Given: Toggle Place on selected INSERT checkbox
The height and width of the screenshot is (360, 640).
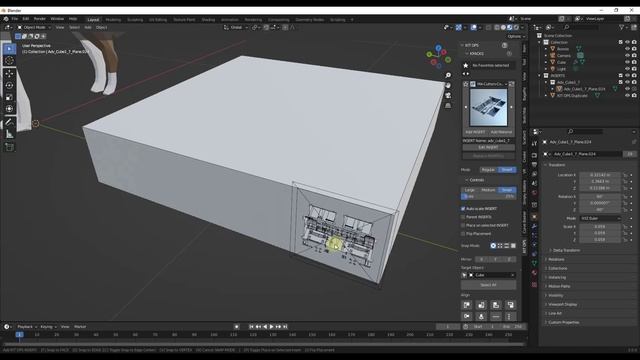Looking at the screenshot, I should click(463, 225).
